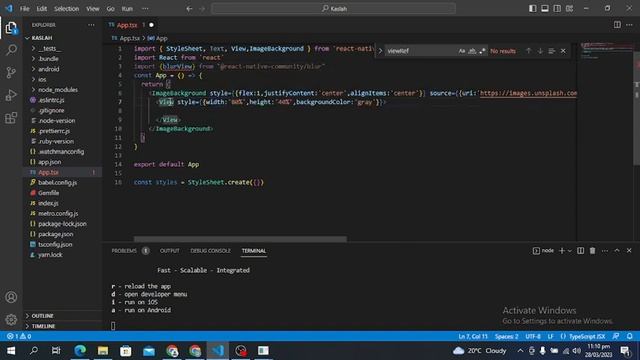640x360 pixels.
Task: Change indentation via Spaces: 2
Action: 507,336
